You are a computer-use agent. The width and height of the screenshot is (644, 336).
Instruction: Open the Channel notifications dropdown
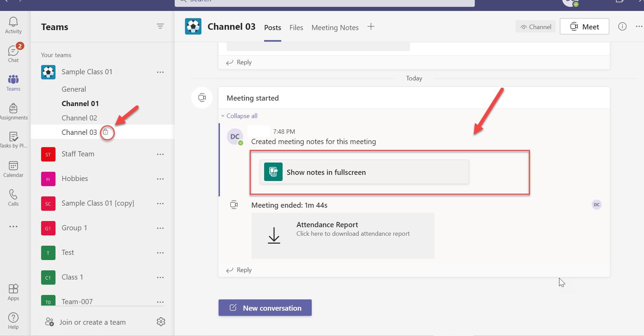coord(536,27)
